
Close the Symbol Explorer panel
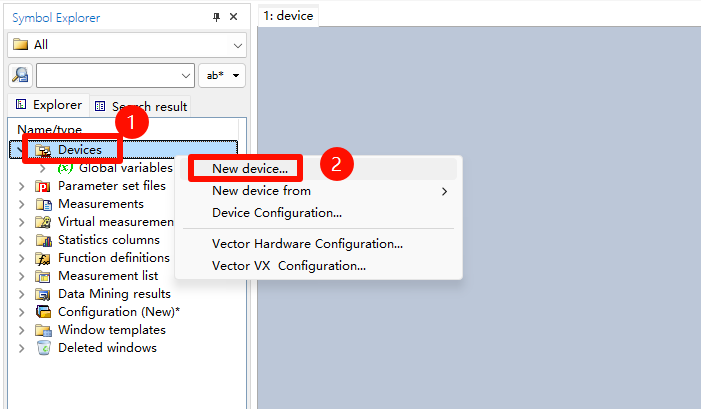(x=234, y=17)
